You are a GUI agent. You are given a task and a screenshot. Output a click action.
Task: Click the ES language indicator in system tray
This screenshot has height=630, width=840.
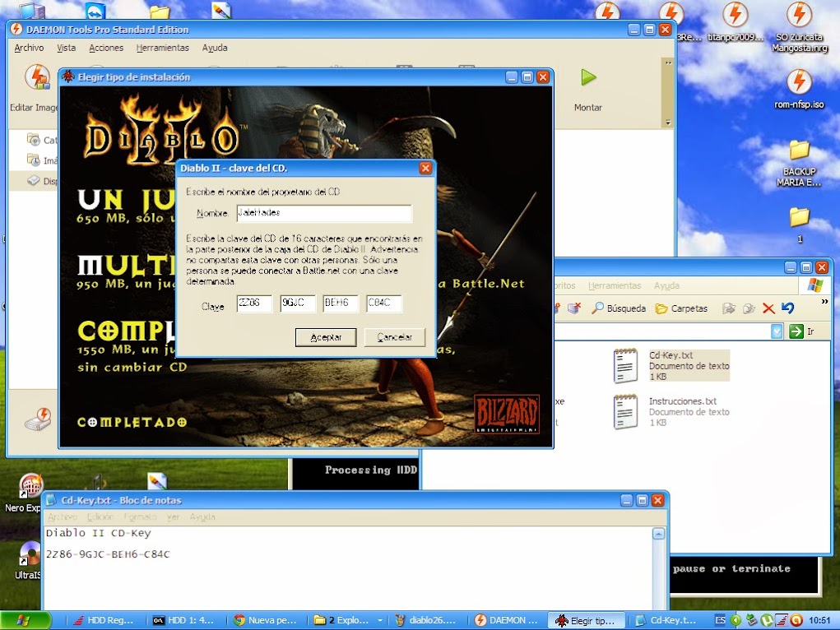(721, 620)
